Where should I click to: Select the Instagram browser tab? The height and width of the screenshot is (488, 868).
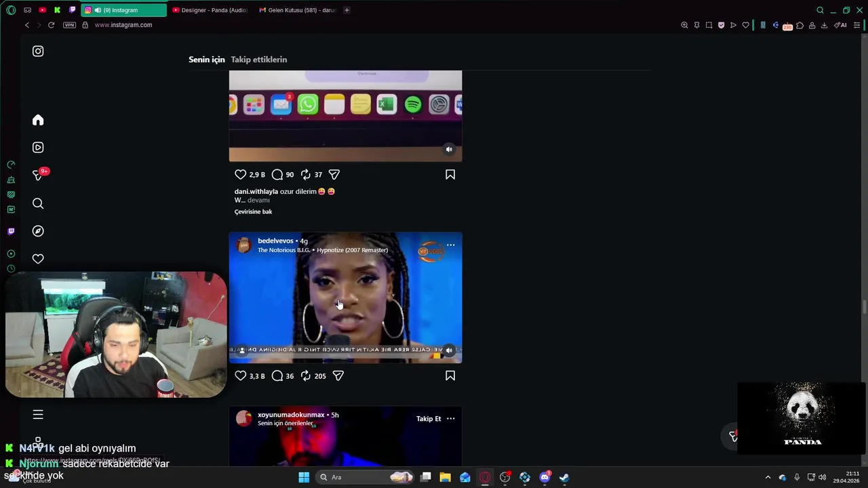click(123, 10)
